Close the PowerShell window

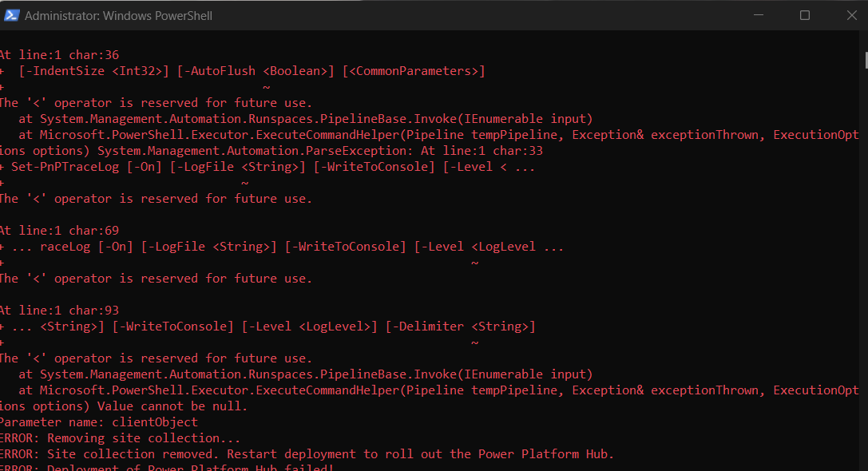850,15
